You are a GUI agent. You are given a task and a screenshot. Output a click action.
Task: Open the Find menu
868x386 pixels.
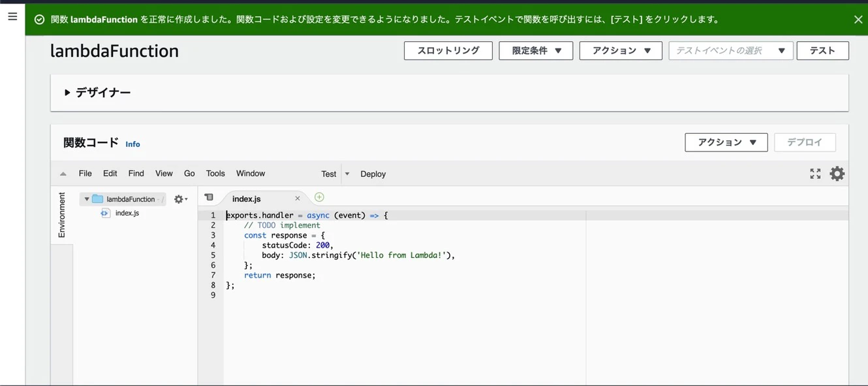(136, 174)
